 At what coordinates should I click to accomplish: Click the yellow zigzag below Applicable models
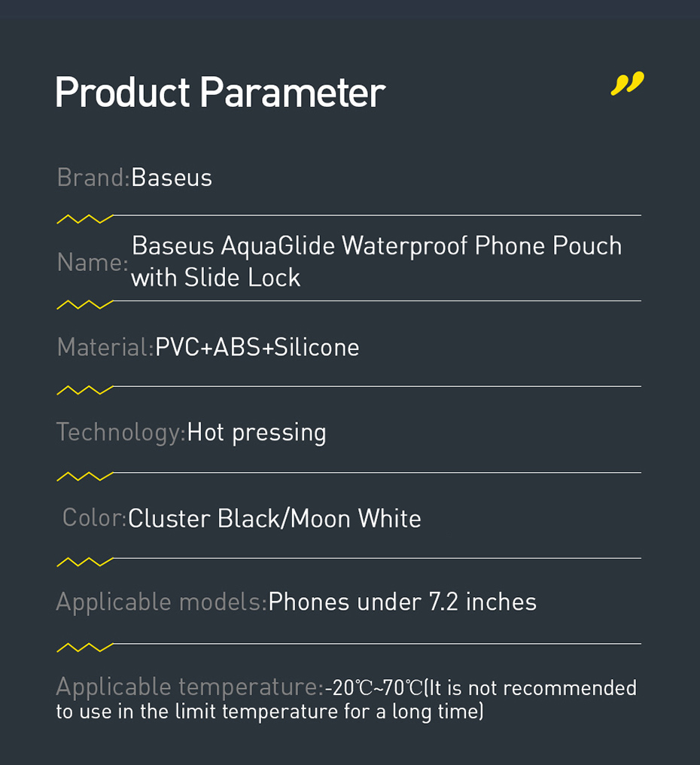(84, 648)
